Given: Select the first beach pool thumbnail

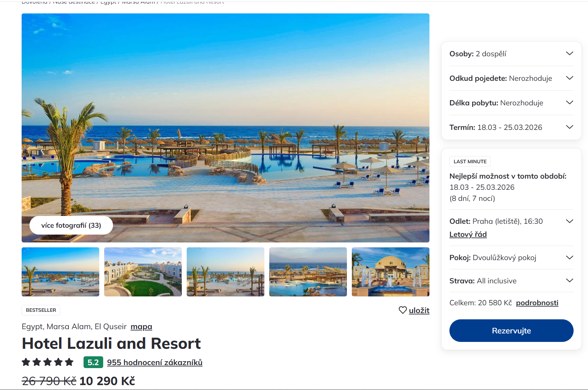Looking at the screenshot, I should click(x=60, y=272).
